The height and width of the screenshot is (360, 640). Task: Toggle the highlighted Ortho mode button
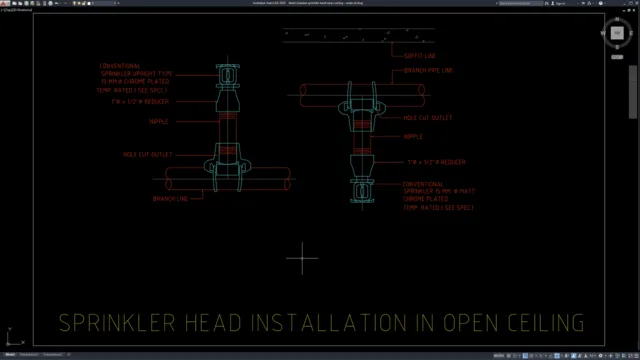tap(525, 356)
